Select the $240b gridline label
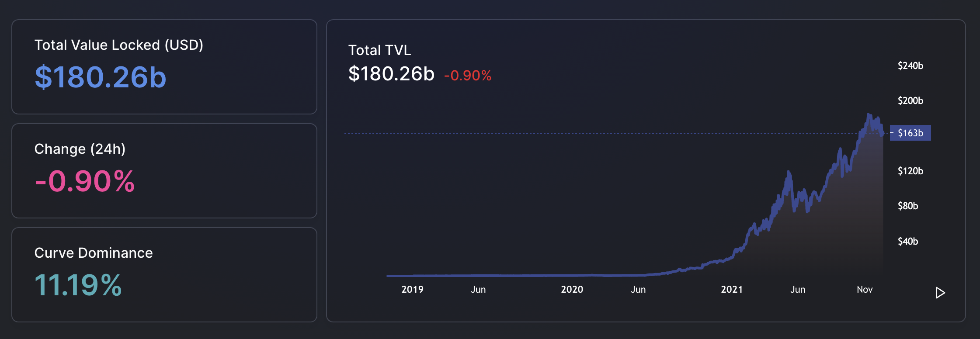The image size is (980, 339). tap(910, 66)
